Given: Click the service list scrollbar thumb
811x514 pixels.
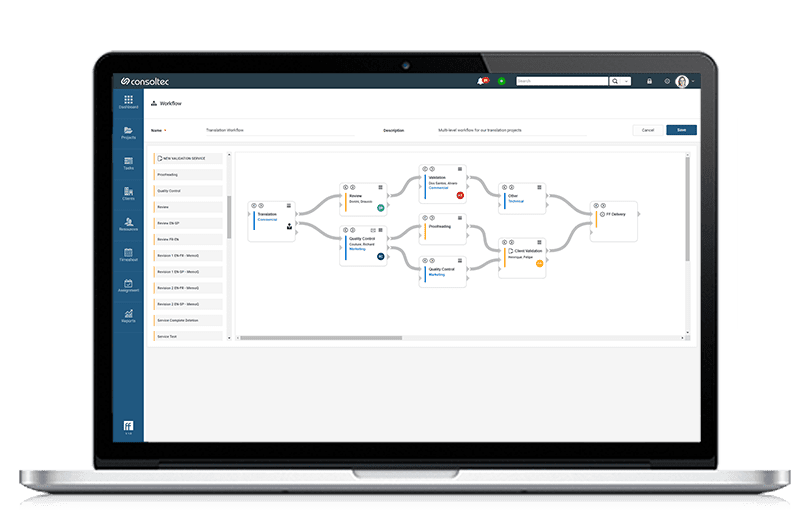Looking at the screenshot, I should click(229, 217).
